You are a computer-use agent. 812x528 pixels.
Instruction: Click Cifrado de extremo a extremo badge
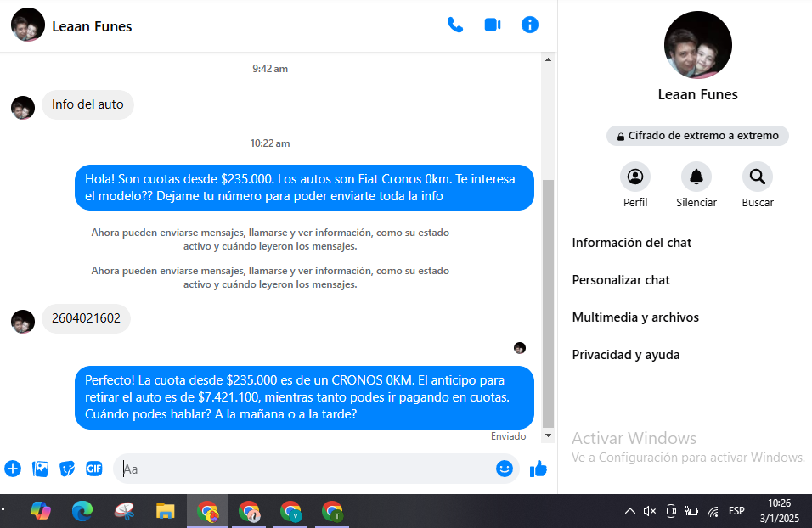pyautogui.click(x=697, y=136)
